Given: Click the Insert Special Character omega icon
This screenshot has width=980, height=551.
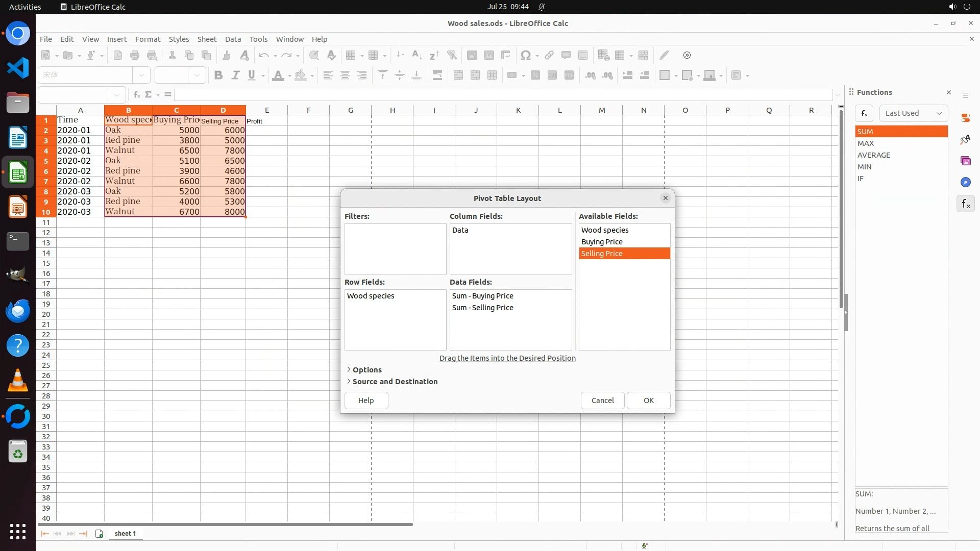Looking at the screenshot, I should (x=525, y=55).
